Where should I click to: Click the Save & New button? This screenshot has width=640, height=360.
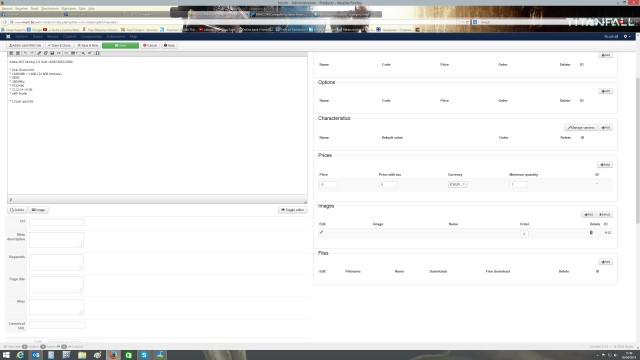click(88, 45)
